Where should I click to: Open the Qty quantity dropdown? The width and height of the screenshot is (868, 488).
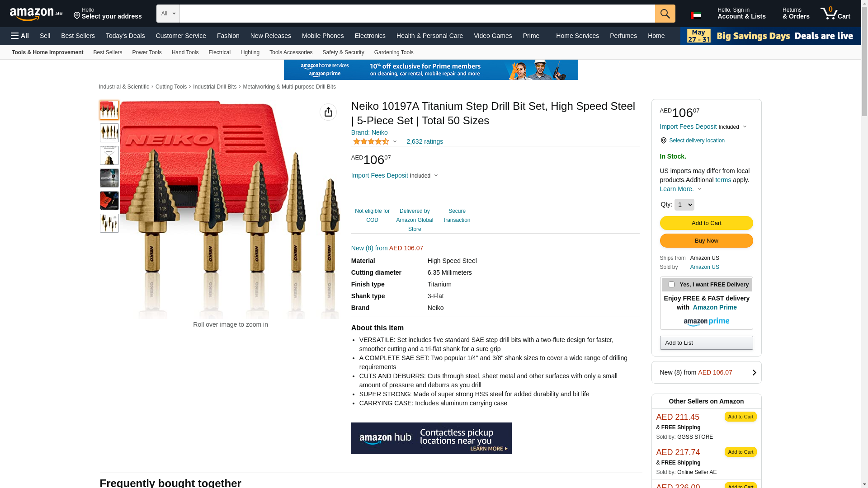pos(684,205)
